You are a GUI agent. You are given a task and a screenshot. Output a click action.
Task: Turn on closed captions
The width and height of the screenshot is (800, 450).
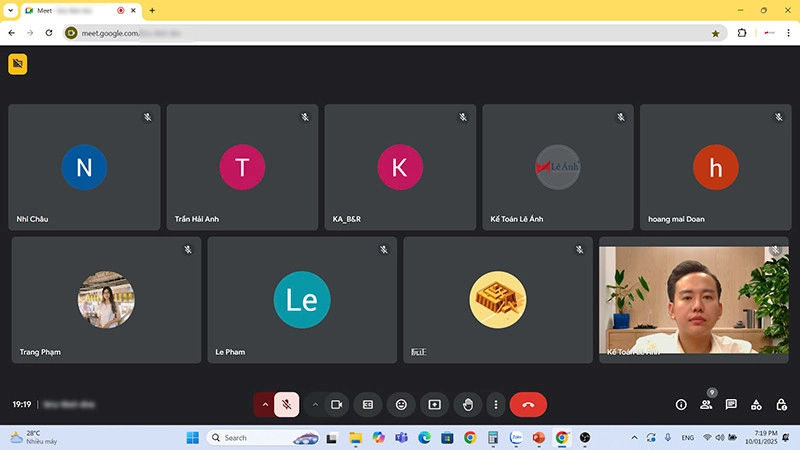tap(368, 404)
